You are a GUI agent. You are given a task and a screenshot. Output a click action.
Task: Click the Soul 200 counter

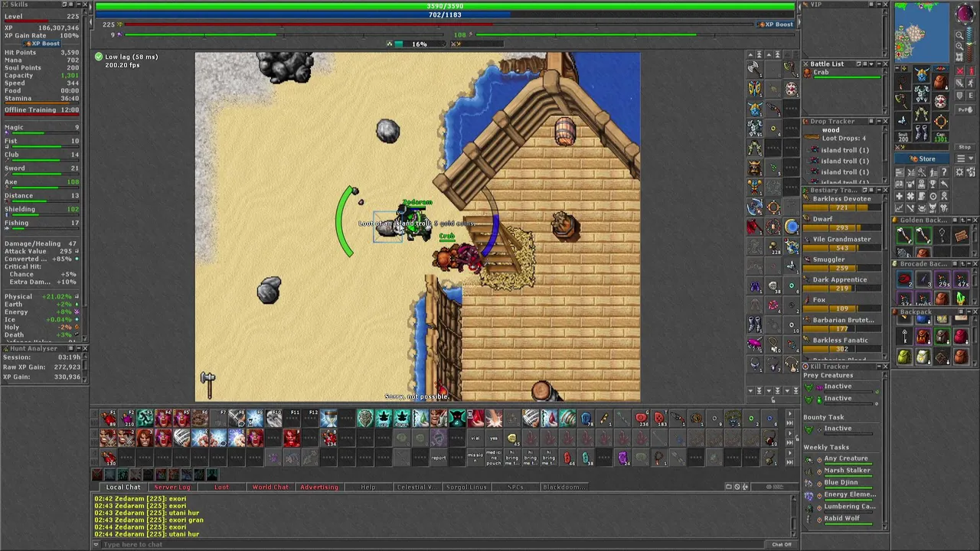point(903,137)
